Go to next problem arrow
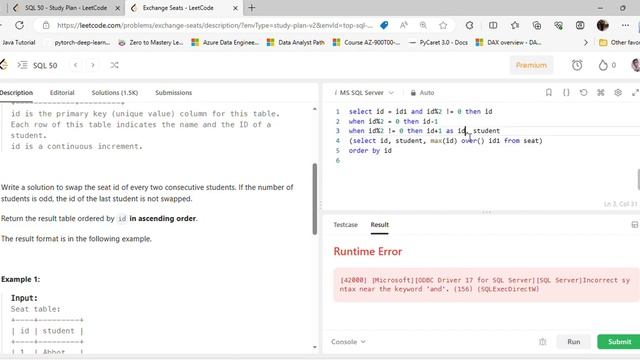This screenshot has height=360, width=640. pyautogui.click(x=93, y=65)
